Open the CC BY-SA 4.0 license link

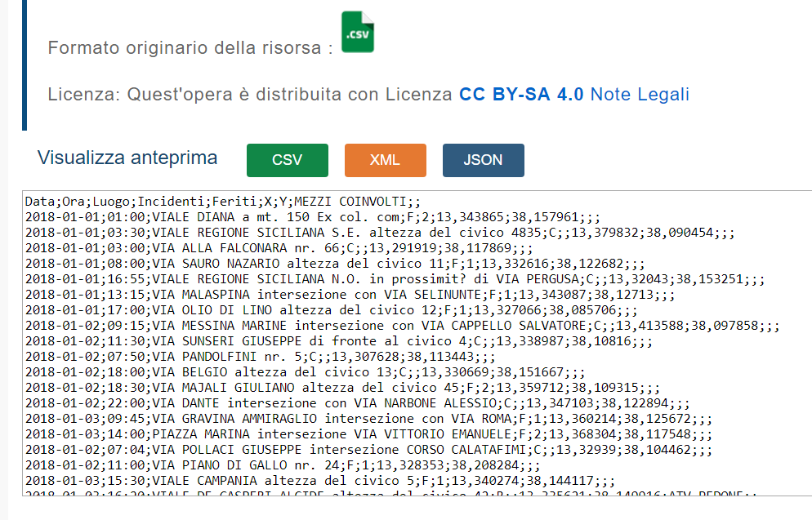[521, 95]
